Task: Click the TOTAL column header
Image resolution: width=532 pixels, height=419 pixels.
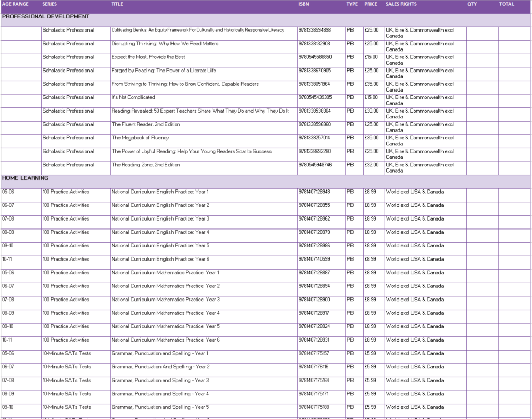Action: coord(507,4)
